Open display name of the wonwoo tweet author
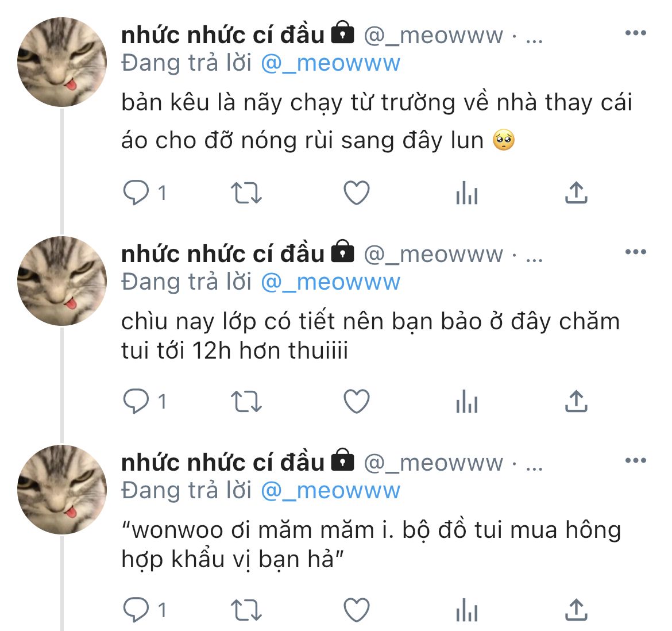The image size is (672, 631). [x=223, y=463]
